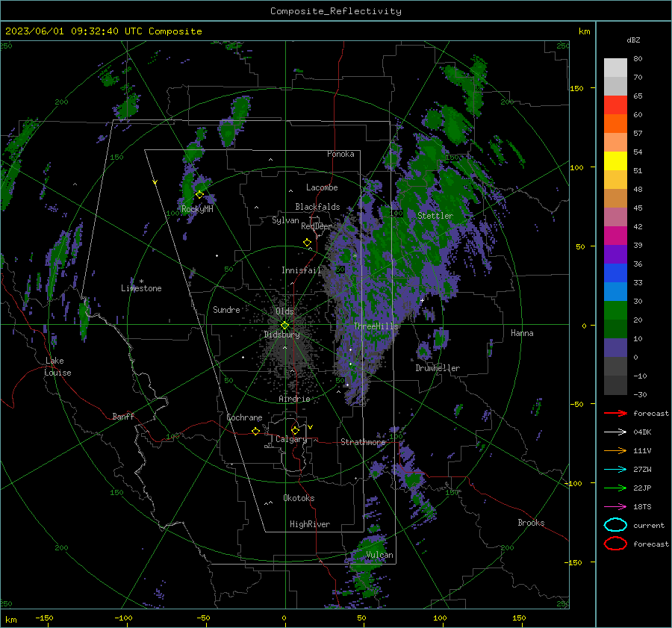Click the Lake Louise label

tap(57, 367)
